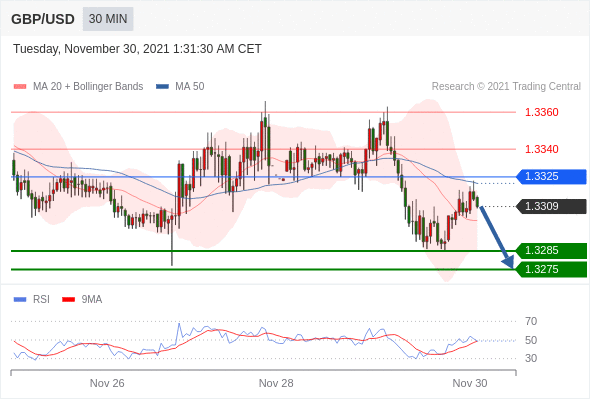Image resolution: width=590 pixels, height=400 pixels.
Task: Click the Nov 26 date axis label
Action: pyautogui.click(x=107, y=383)
